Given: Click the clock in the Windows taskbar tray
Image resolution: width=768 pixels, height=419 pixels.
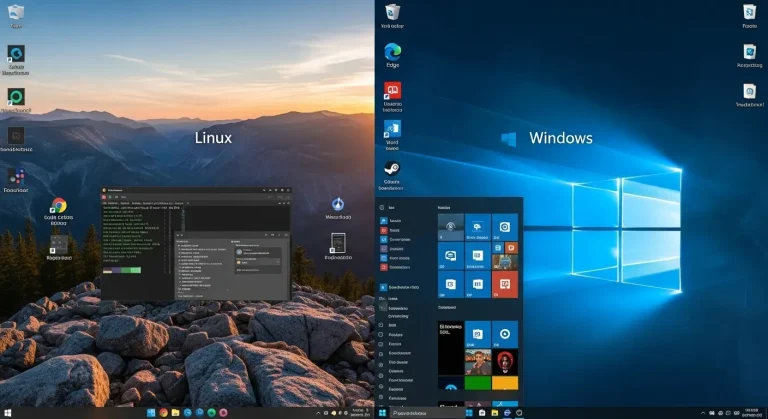Looking at the screenshot, I should point(752,413).
